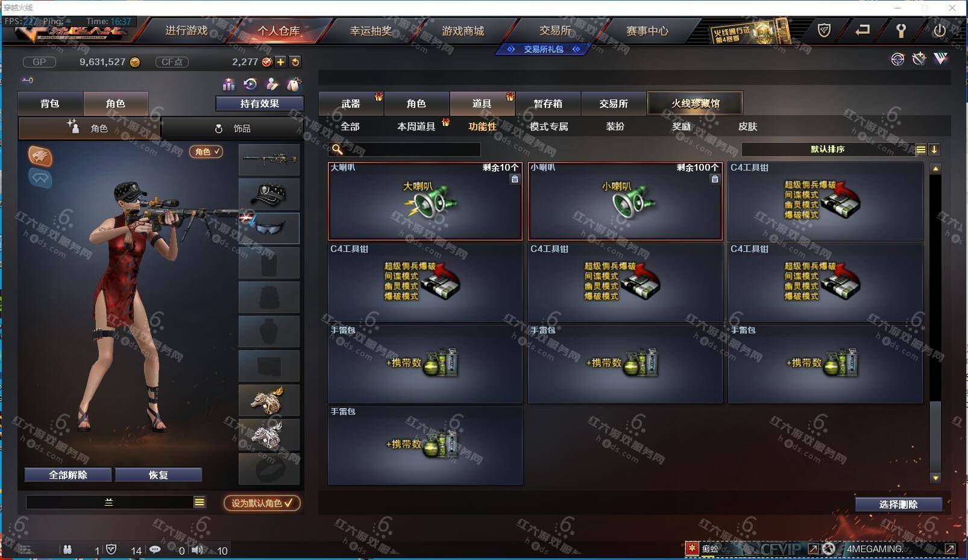
Task: Select the sunglasses equipment slot
Action: (269, 228)
